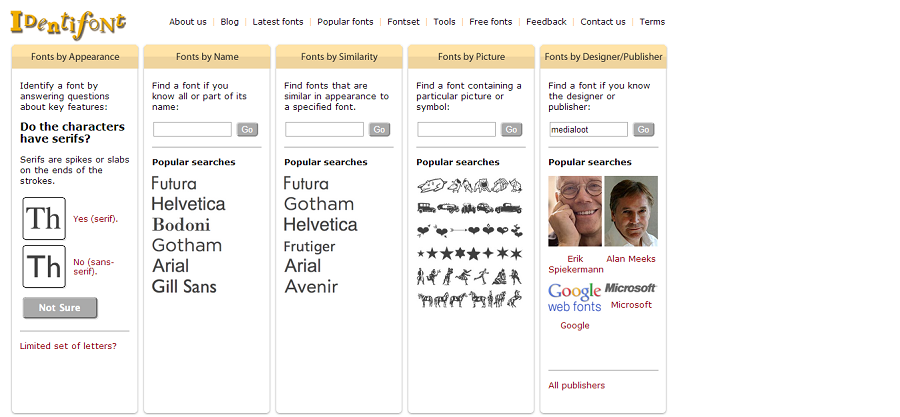Open the Latest fonts menu item
Screen dimensions: 900x417
pyautogui.click(x=279, y=22)
